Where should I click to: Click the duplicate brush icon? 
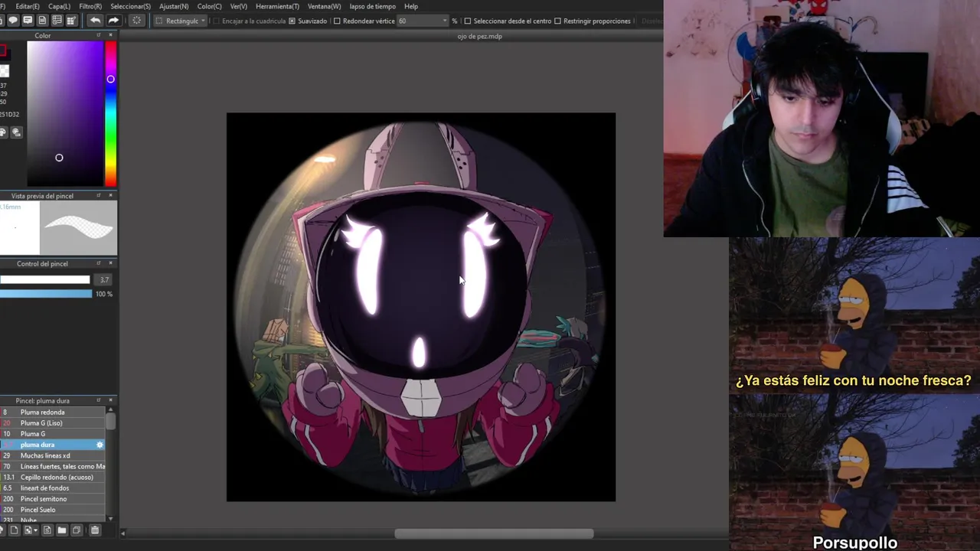[77, 530]
